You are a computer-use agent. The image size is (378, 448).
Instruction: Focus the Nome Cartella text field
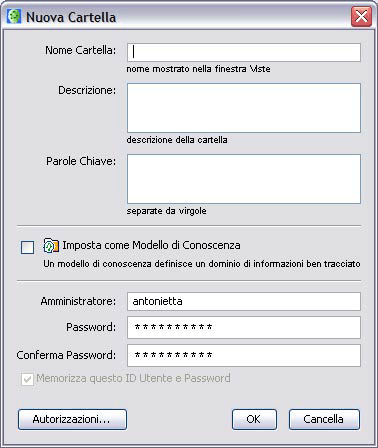[x=244, y=52]
